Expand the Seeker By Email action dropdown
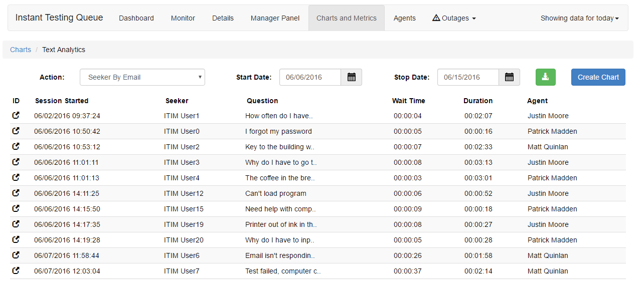The width and height of the screenshot is (644, 283). coord(142,77)
